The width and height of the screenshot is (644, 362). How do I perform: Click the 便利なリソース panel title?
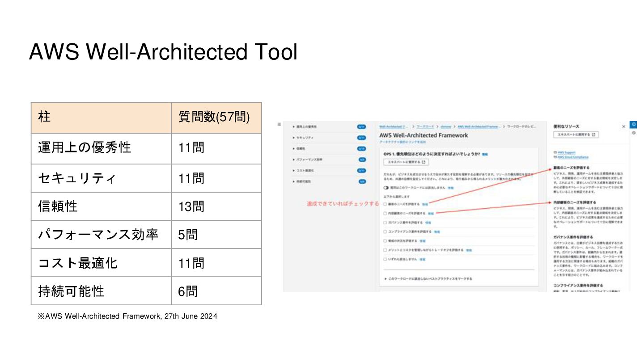click(x=566, y=126)
